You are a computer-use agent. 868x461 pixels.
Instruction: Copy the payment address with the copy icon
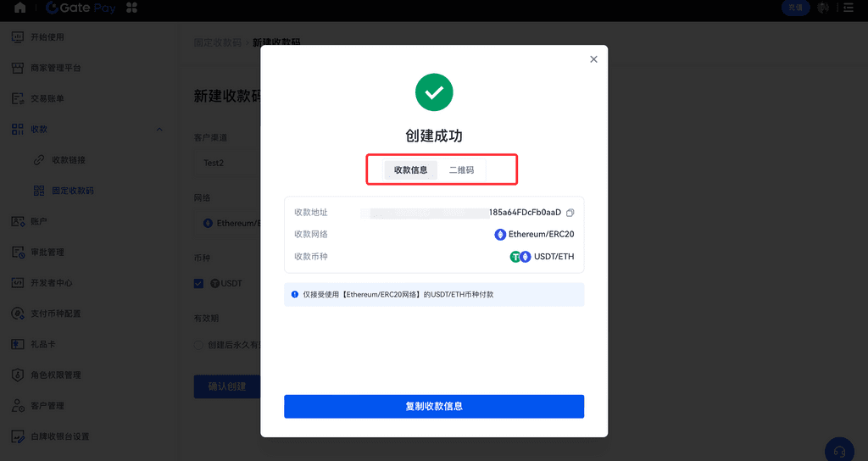click(x=570, y=213)
